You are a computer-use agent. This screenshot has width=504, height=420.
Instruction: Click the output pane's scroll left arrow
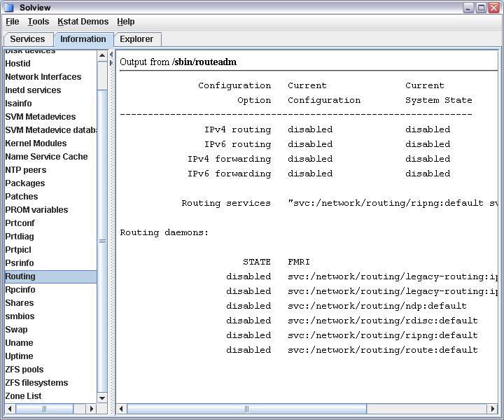122,409
